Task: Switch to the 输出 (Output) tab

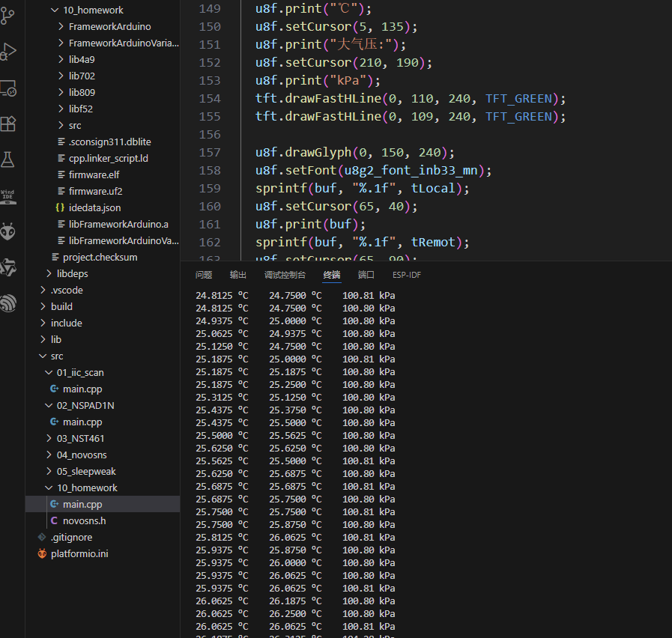Action: (x=238, y=275)
